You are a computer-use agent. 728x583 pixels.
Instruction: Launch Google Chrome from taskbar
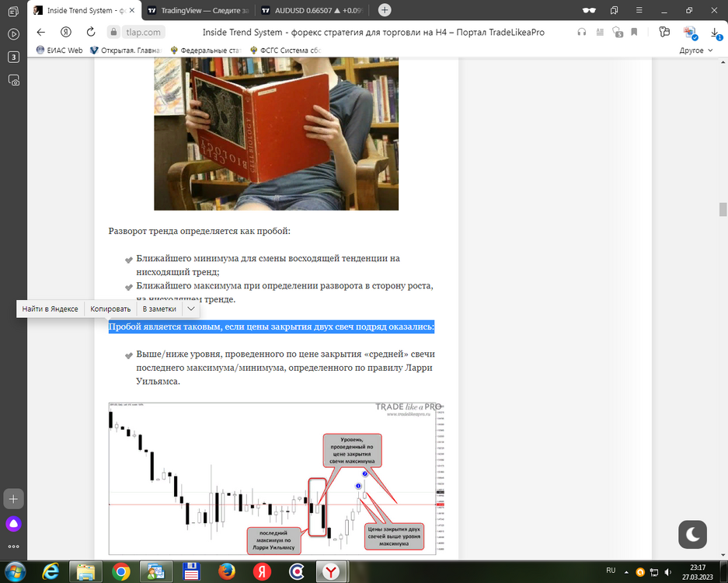[x=120, y=571]
